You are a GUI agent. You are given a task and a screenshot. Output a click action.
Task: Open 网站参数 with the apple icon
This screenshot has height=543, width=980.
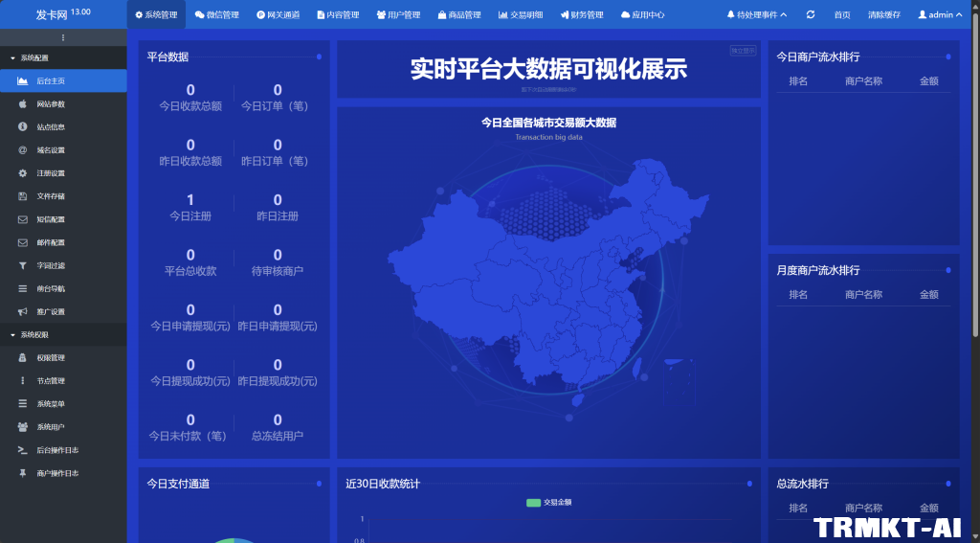[x=51, y=103]
